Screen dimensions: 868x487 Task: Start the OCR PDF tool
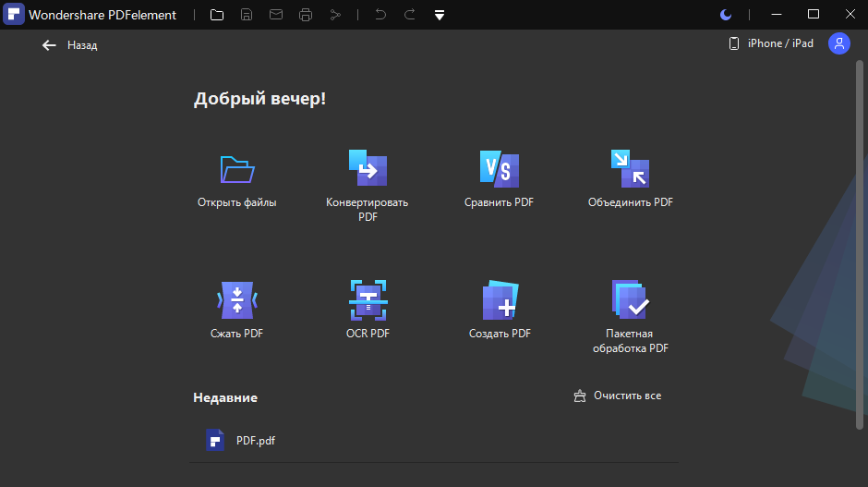pos(368,310)
